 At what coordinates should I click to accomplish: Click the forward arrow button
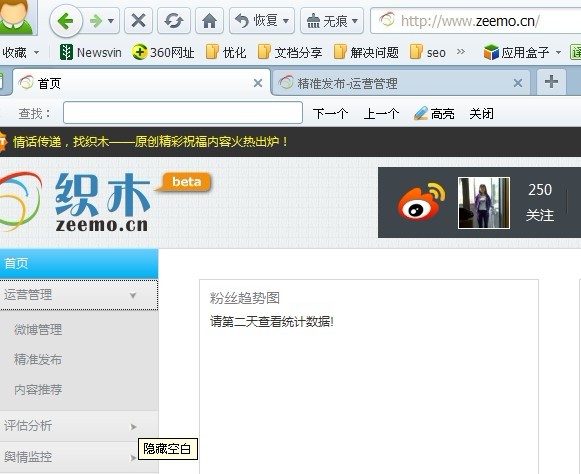[96, 21]
